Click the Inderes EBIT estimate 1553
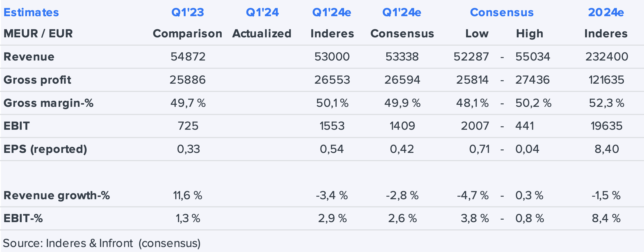The width and height of the screenshot is (644, 252). [x=332, y=126]
